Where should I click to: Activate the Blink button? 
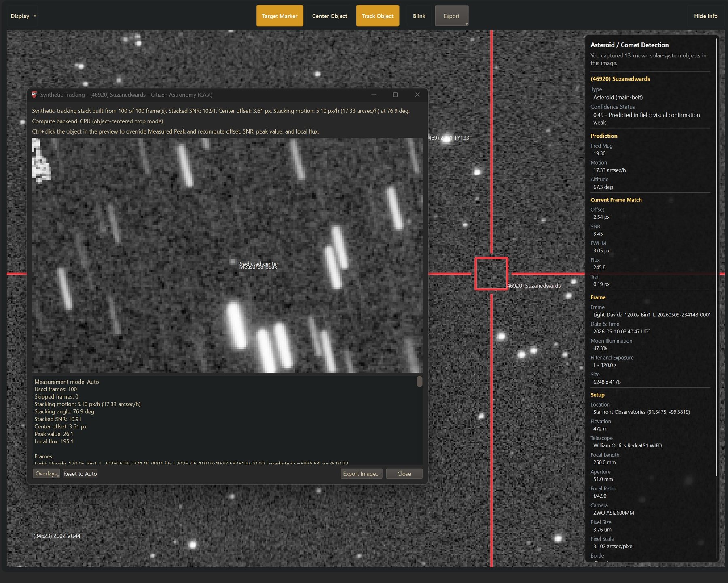[x=419, y=16]
